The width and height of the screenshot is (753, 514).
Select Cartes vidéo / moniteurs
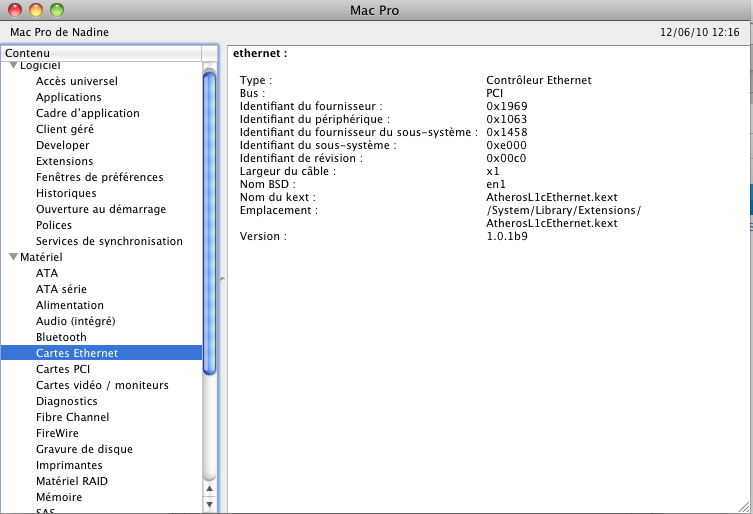[102, 385]
